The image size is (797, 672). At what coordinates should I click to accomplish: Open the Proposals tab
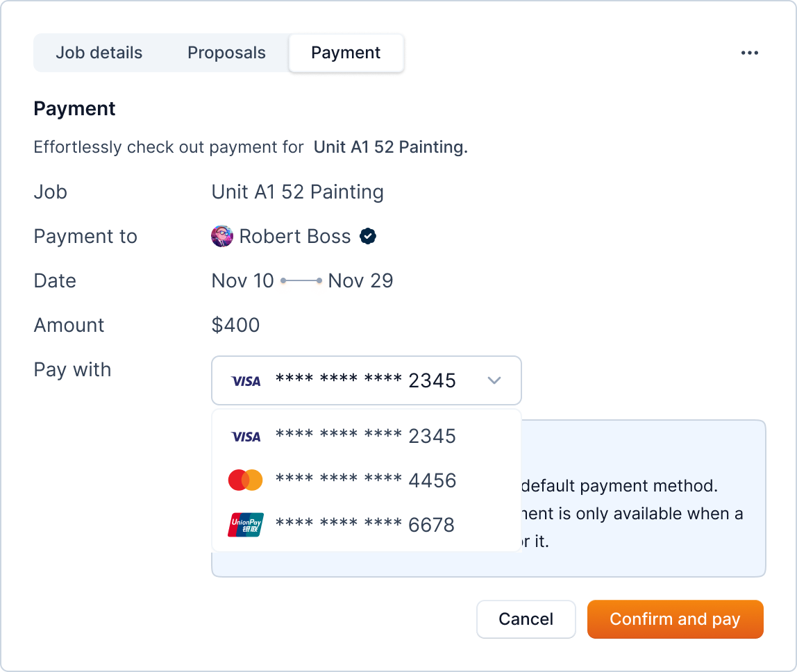[x=226, y=53]
